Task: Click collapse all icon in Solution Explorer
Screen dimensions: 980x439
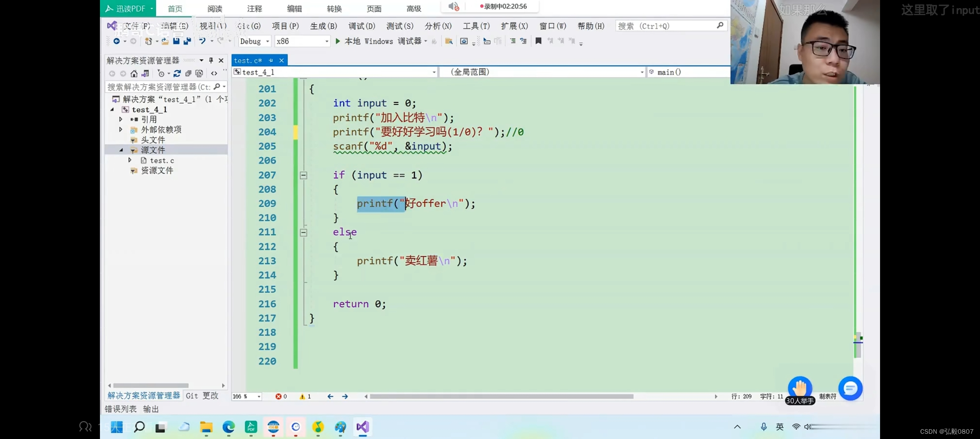Action: pyautogui.click(x=188, y=74)
